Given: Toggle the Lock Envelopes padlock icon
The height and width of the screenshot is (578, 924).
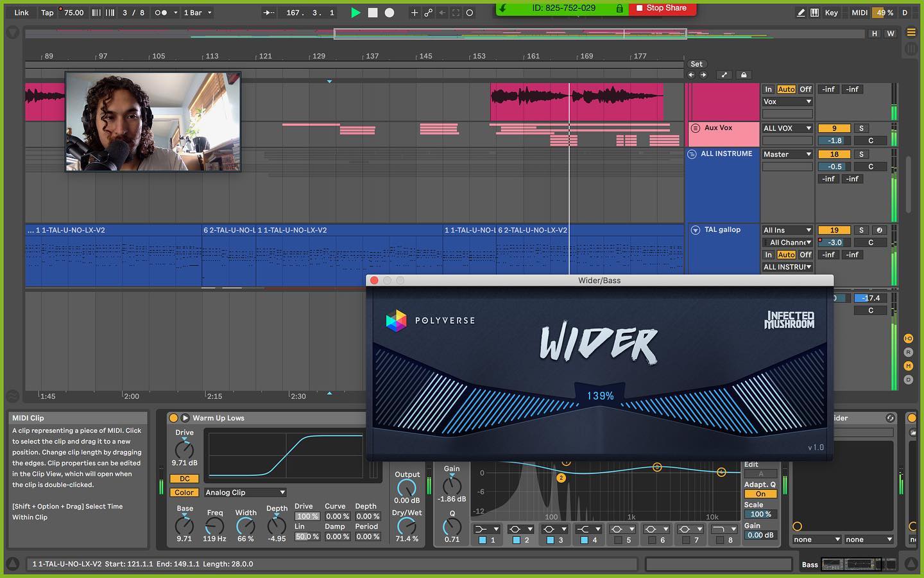Looking at the screenshot, I should click(x=744, y=74).
